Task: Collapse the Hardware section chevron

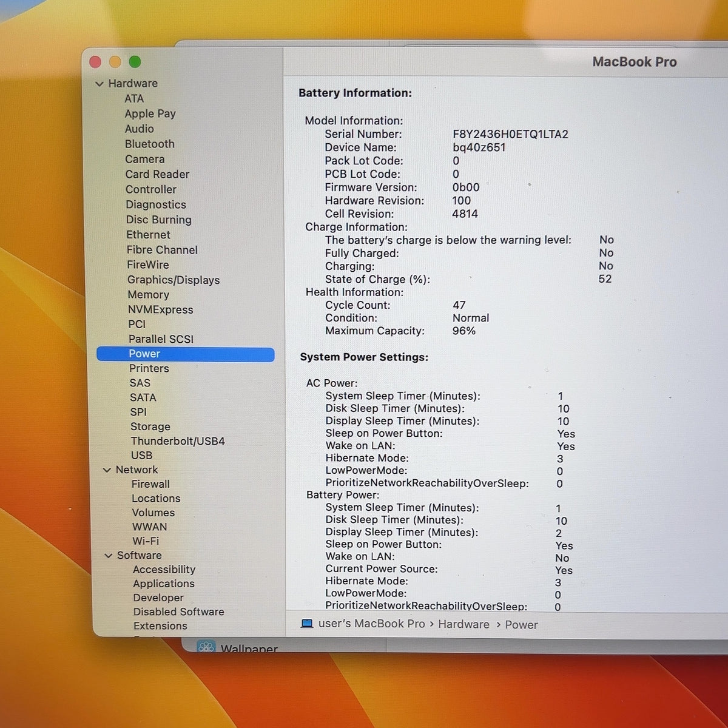Action: point(99,84)
